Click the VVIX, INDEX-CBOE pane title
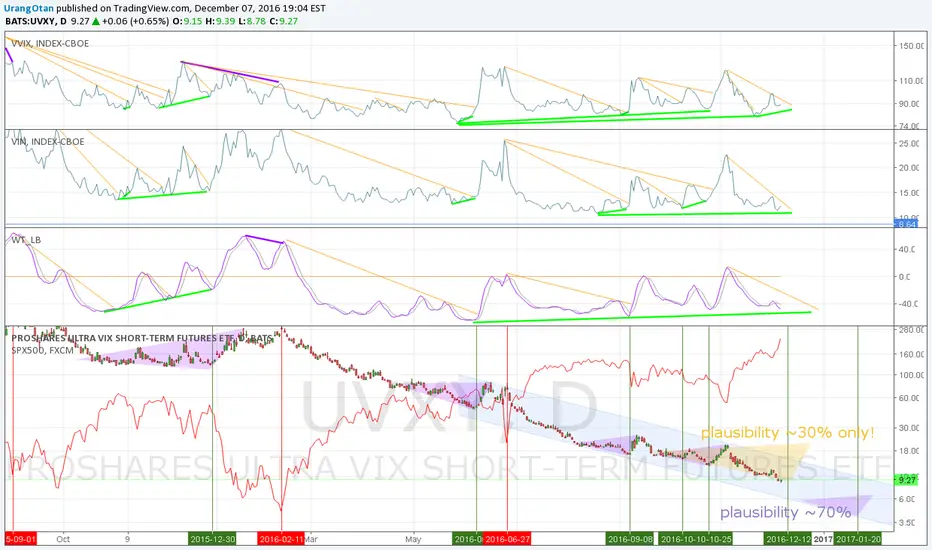Viewport: 932px width, 550px height. coord(50,43)
